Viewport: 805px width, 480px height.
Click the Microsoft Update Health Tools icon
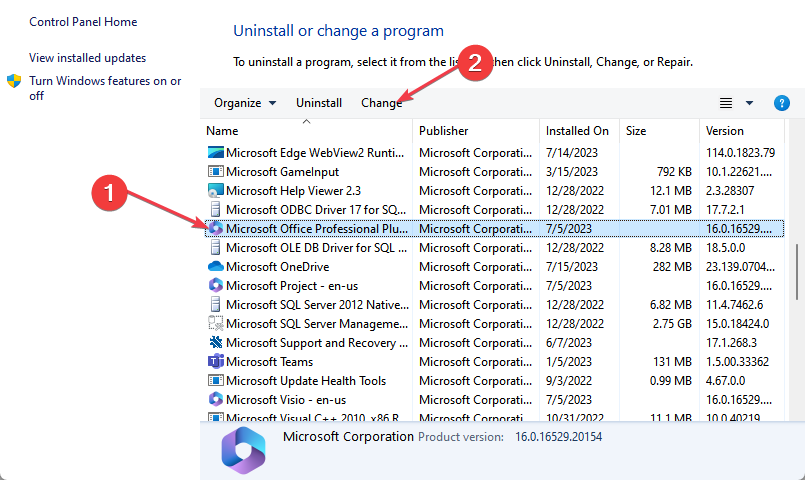click(x=216, y=380)
